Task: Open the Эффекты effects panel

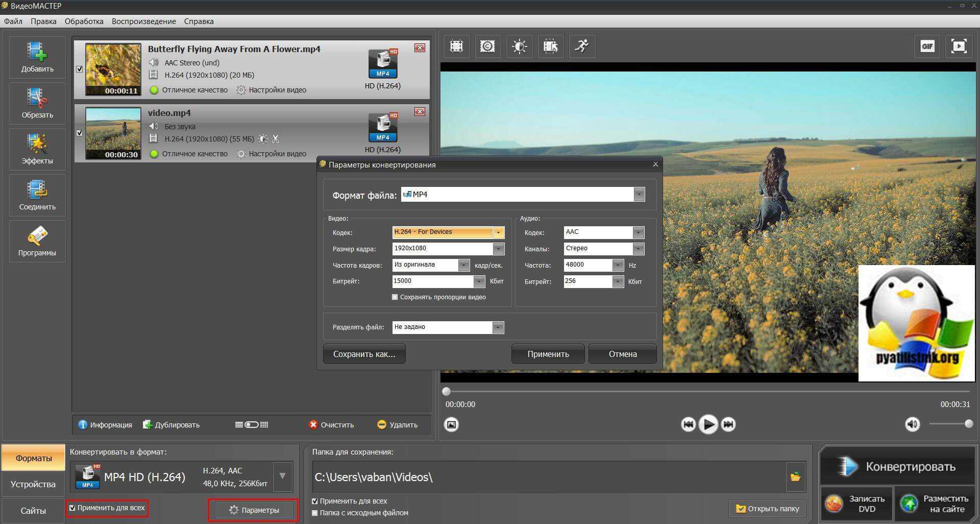Action: point(37,149)
